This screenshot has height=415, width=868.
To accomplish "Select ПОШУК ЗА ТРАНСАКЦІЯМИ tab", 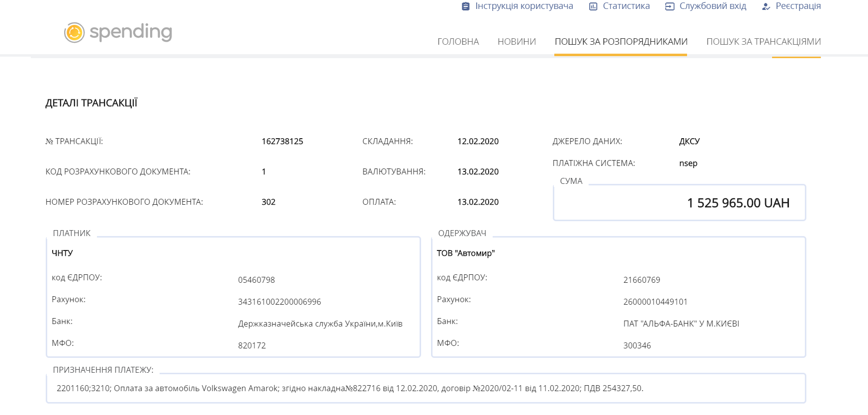I will [763, 42].
